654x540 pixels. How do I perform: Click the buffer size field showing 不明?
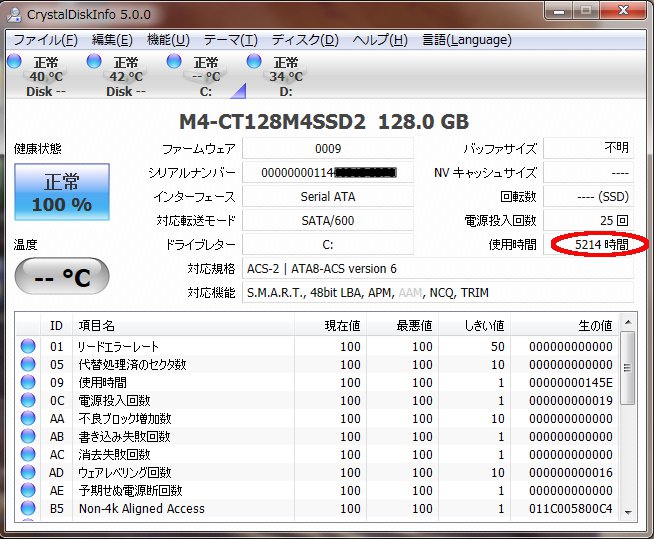coord(589,148)
